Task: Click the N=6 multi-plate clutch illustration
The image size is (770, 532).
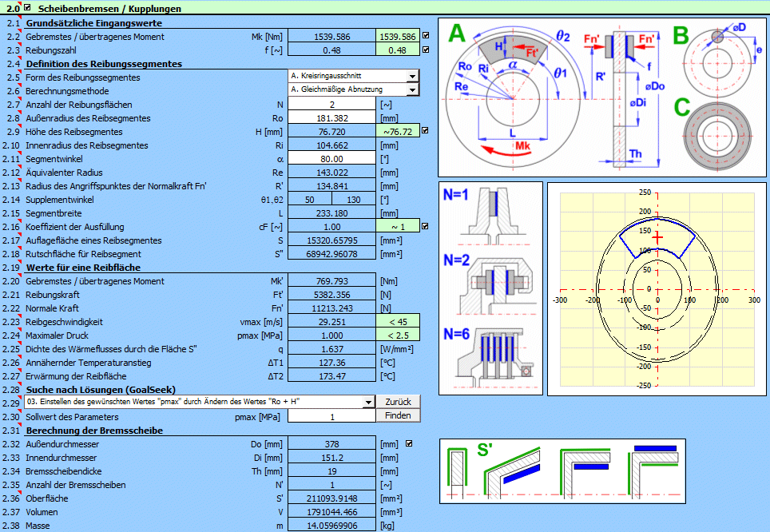Action: coord(496,358)
